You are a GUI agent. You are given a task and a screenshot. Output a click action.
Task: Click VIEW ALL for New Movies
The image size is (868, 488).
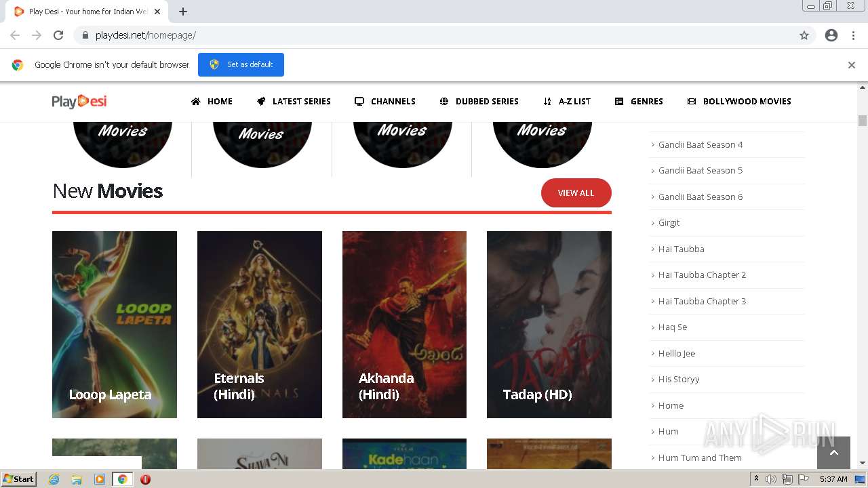(576, 192)
